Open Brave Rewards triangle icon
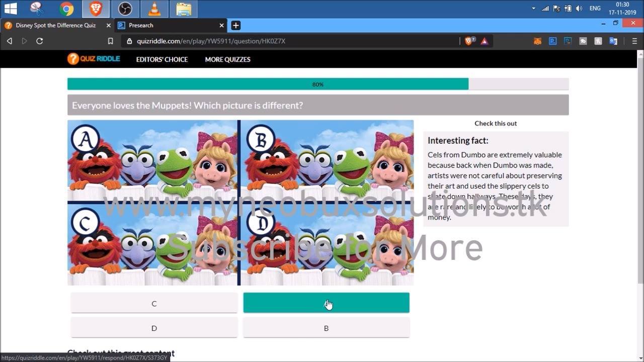Image resolution: width=644 pixels, height=362 pixels. click(x=485, y=41)
